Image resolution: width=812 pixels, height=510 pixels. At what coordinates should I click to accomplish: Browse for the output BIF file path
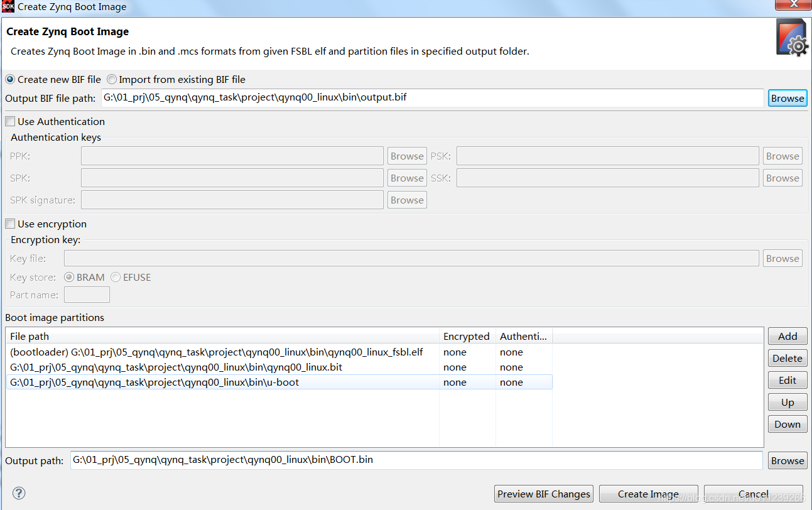point(788,98)
